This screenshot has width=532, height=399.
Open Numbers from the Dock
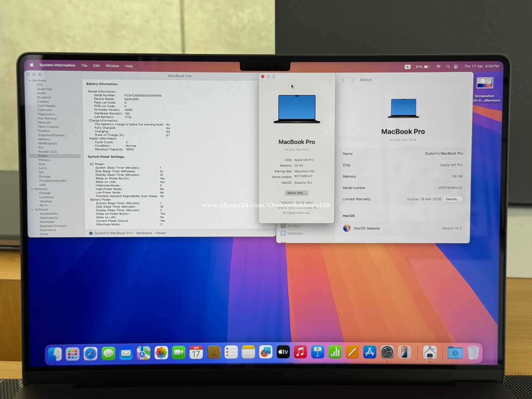coord(335,352)
